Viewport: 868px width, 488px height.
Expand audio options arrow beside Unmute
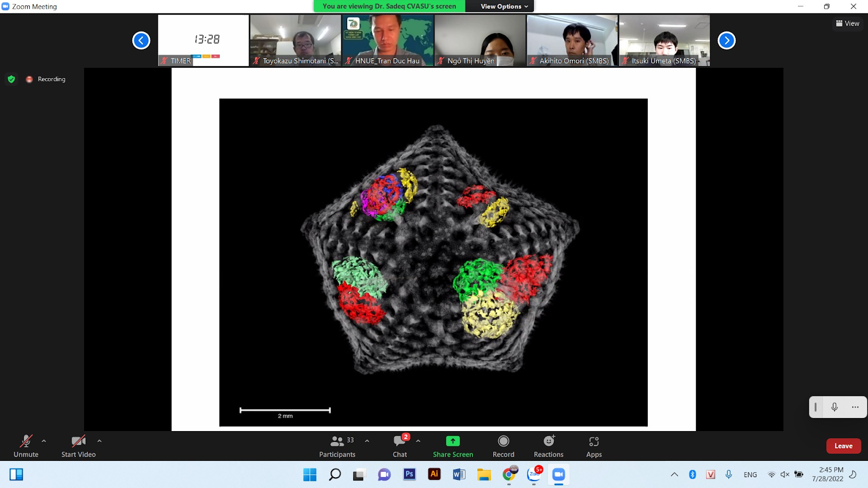pyautogui.click(x=44, y=441)
